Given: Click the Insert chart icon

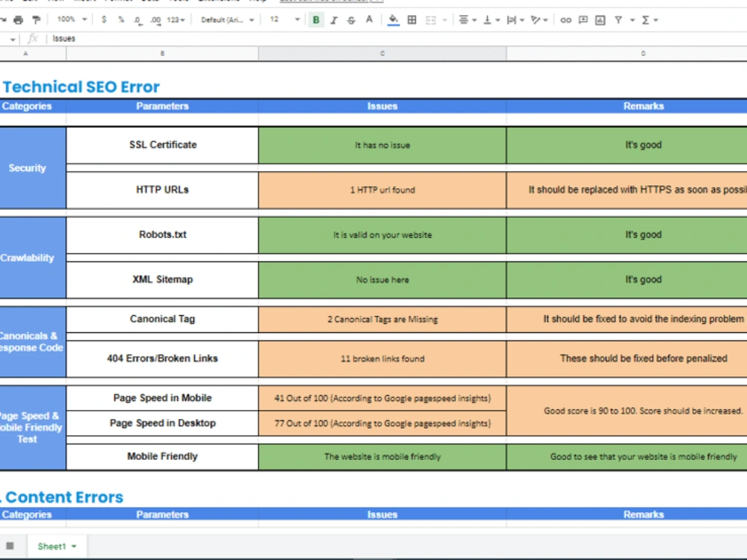Looking at the screenshot, I should point(601,20).
